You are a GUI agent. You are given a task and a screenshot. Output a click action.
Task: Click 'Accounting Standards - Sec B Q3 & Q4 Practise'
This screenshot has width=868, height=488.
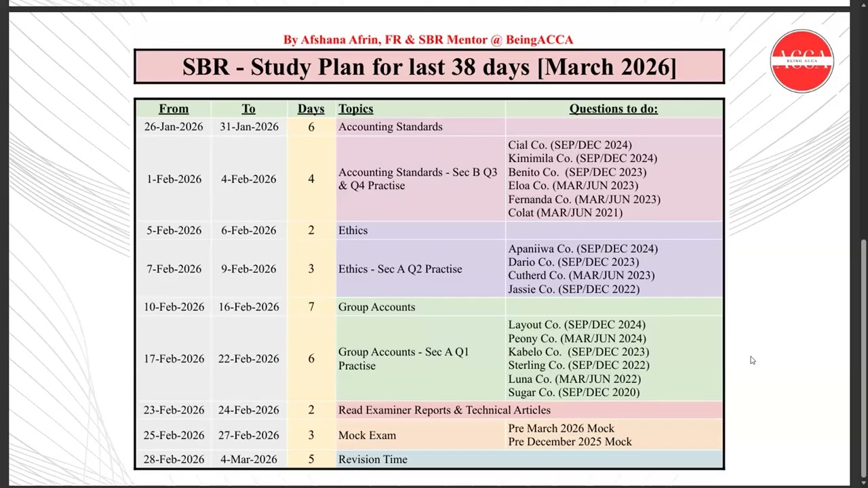(x=418, y=179)
